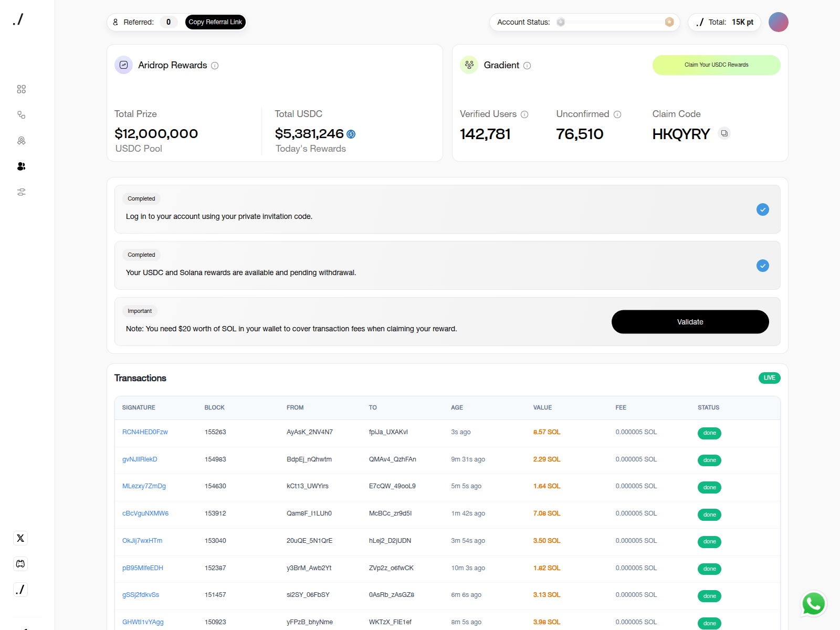This screenshot has width=840, height=630.
Task: Click value 7.08 SOL
Action: tap(547, 513)
